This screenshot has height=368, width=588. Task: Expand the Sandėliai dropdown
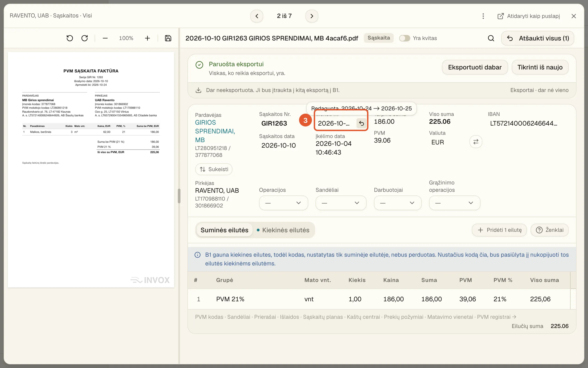pos(341,203)
